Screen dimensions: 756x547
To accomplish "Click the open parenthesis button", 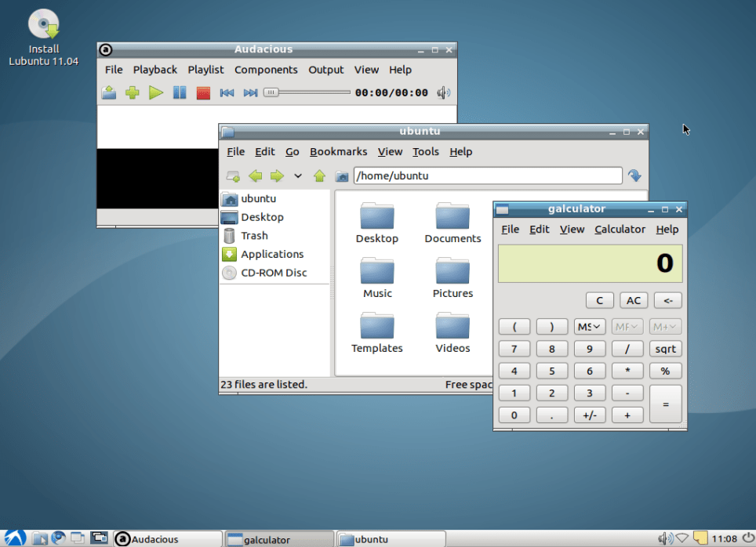I will 514,327.
